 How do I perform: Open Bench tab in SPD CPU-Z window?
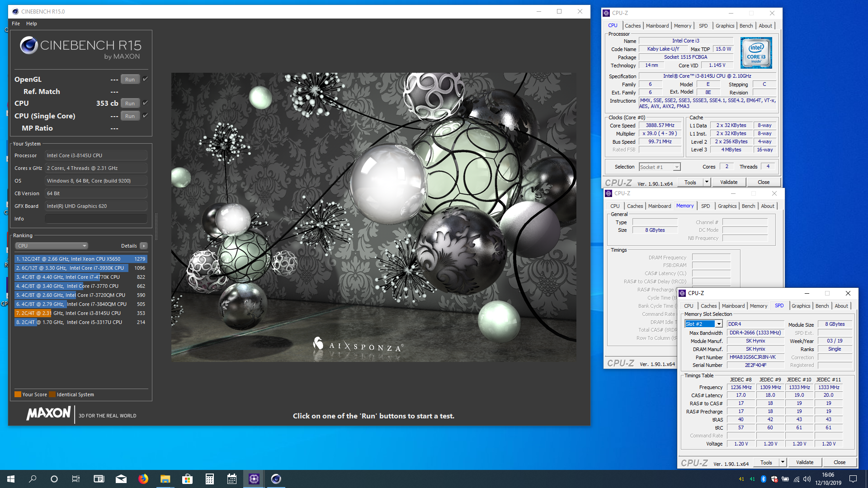822,306
